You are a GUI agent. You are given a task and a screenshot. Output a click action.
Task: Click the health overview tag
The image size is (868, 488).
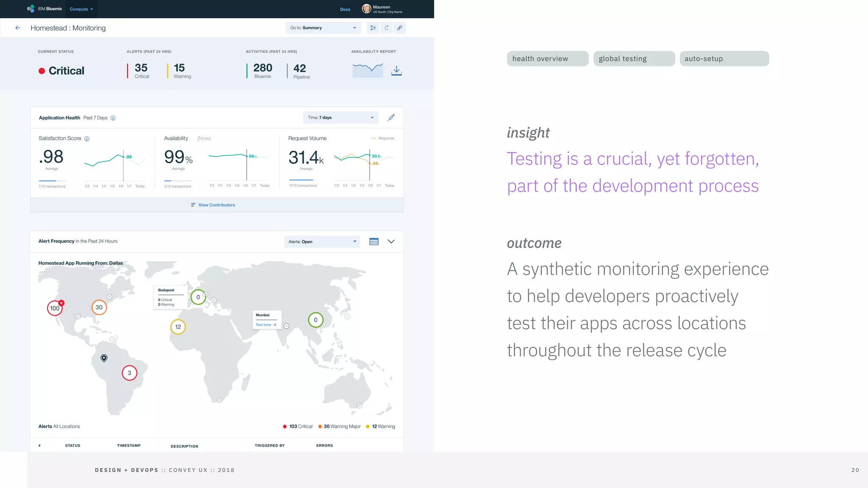tap(548, 58)
